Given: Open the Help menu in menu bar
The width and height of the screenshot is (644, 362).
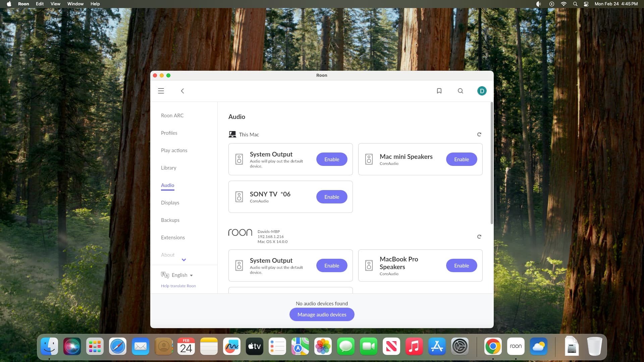Looking at the screenshot, I should (95, 4).
